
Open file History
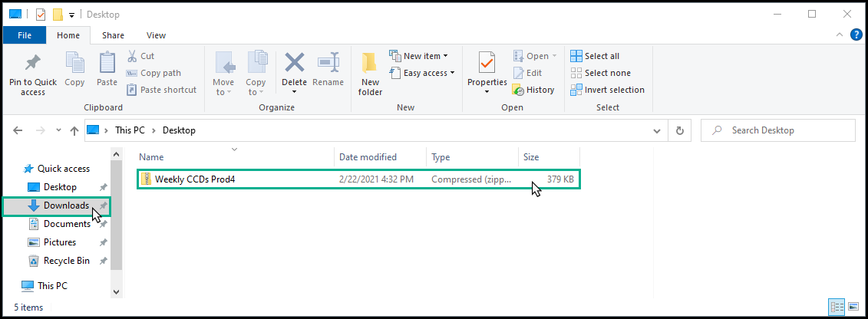coord(533,90)
